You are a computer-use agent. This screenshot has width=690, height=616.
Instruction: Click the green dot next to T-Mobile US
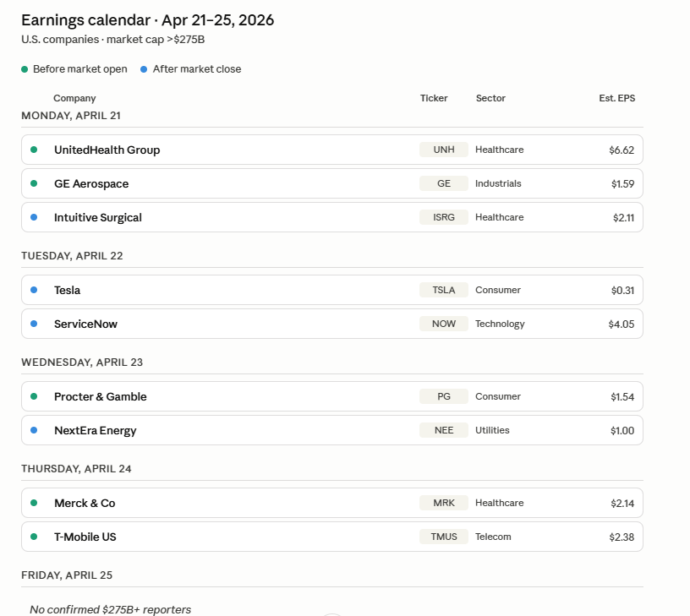click(x=34, y=537)
